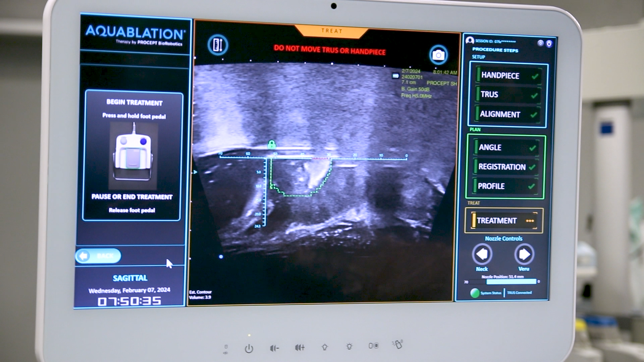Click the vertical depth scale on the ultrasound

(x=261, y=193)
